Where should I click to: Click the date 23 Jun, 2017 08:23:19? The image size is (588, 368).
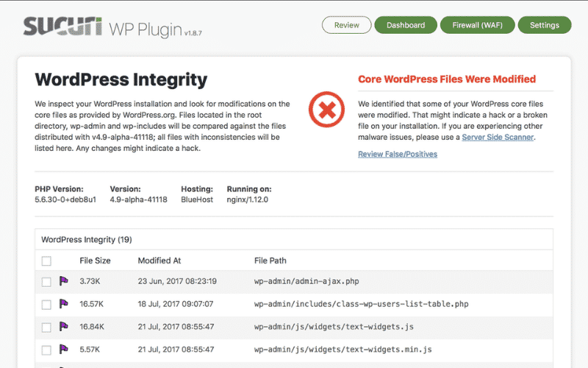(x=177, y=281)
